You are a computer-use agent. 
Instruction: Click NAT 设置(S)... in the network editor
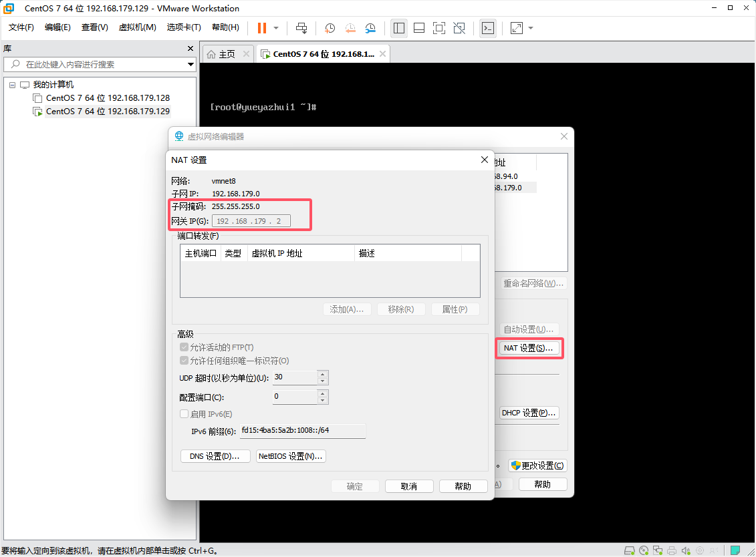[529, 348]
